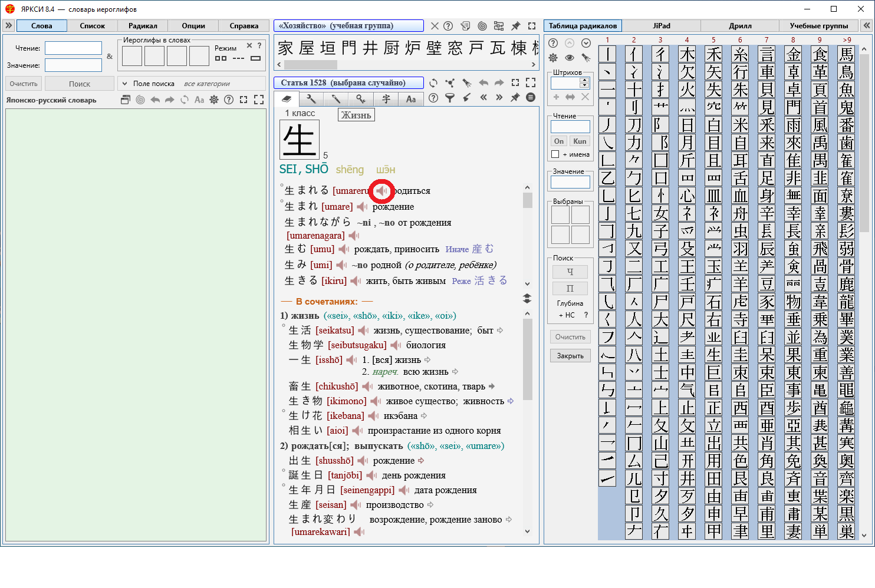Image resolution: width=875 pixels, height=588 pixels.
Task: Click the spiral icon beside the study group title
Action: coord(482,26)
